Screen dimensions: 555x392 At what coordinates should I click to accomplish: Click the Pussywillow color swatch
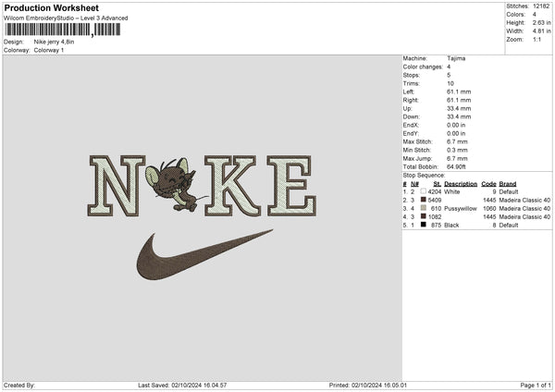click(423, 208)
